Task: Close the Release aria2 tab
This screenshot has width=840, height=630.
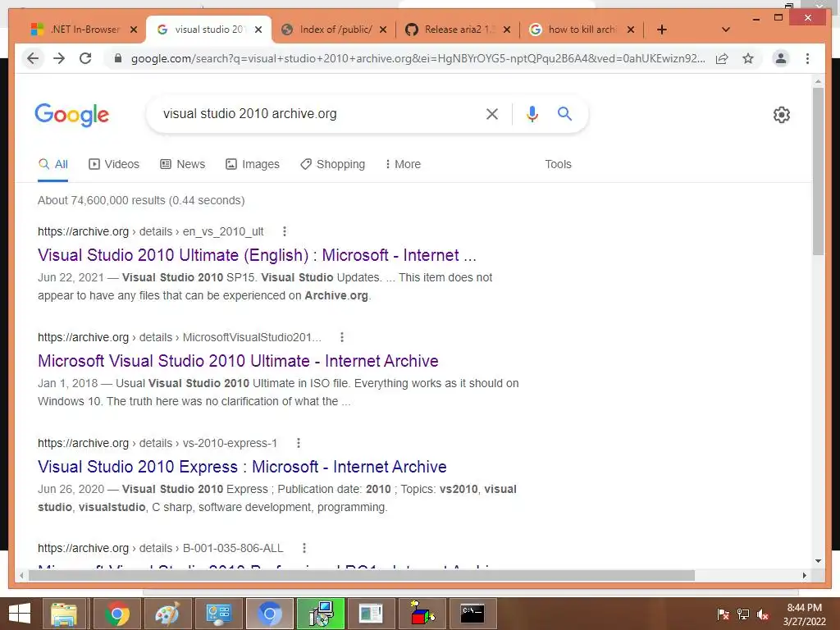Action: tap(507, 30)
